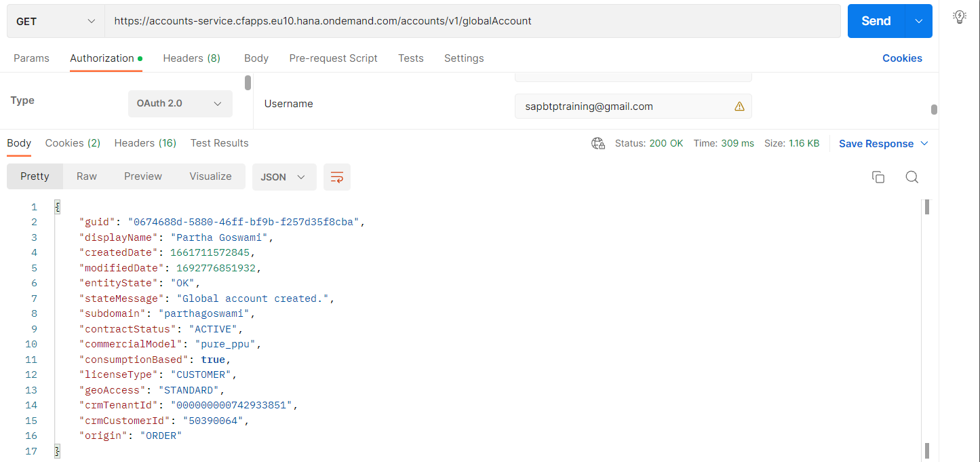Select the Visualize response view

coord(210,176)
